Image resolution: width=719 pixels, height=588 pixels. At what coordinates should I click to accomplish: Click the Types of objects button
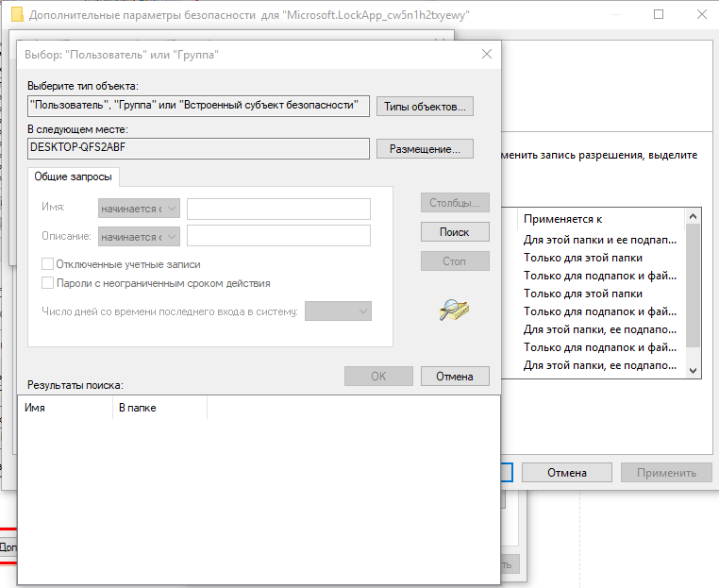click(425, 107)
